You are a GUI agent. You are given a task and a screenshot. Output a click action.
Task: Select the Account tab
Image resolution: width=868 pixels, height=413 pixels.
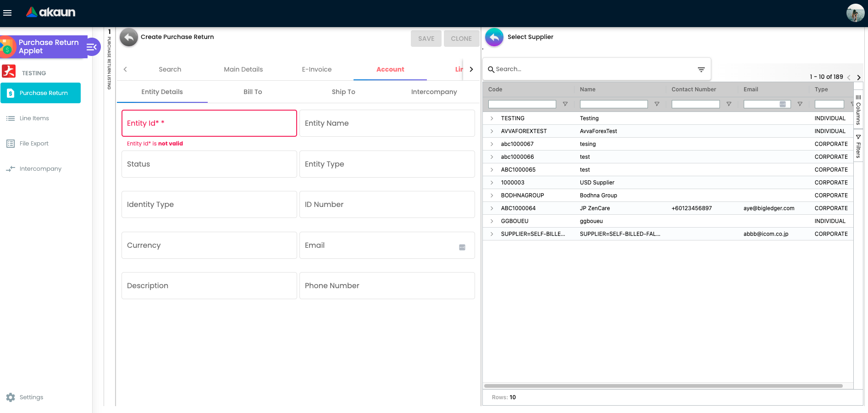[390, 69]
